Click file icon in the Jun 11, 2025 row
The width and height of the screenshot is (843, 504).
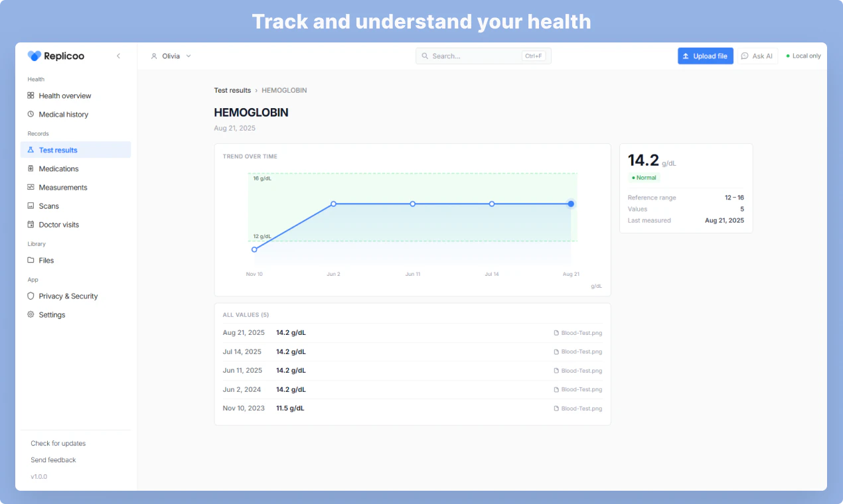(x=556, y=371)
